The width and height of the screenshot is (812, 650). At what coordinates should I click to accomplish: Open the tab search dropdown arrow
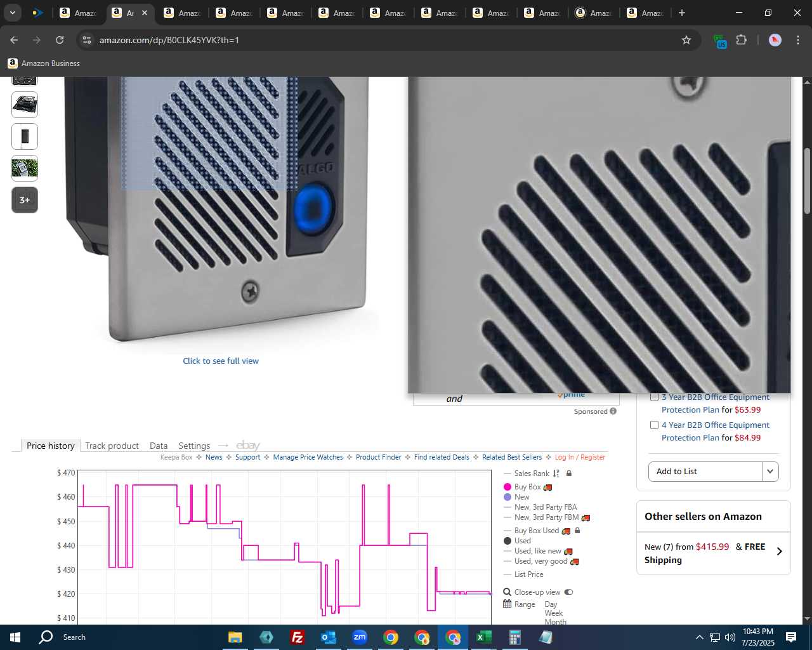pyautogui.click(x=12, y=13)
